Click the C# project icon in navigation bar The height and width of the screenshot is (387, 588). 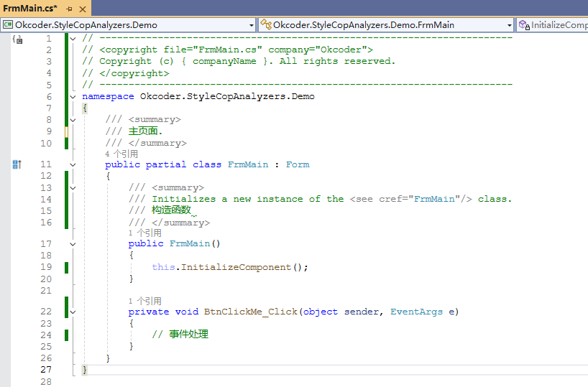click(x=9, y=24)
